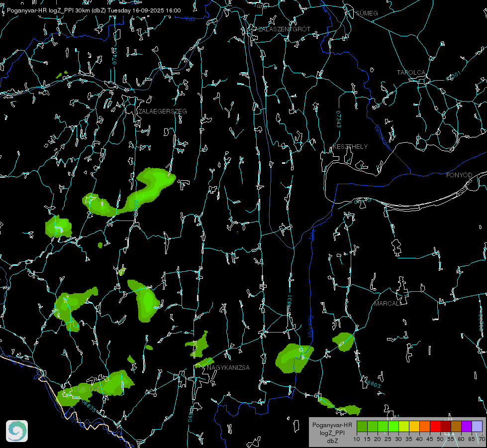
Task: Select the 25-30 dBZ bright green swatch
Action: coord(393,426)
